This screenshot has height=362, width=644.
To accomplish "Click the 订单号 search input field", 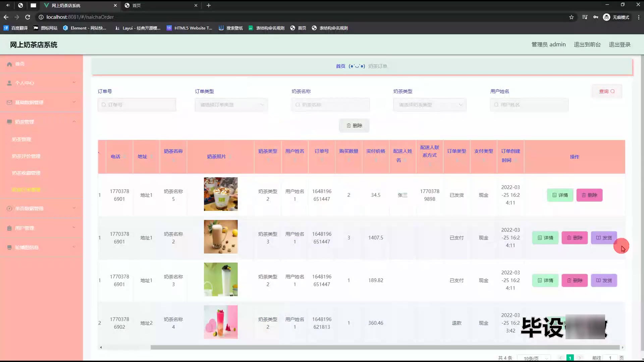I will pyautogui.click(x=137, y=105).
